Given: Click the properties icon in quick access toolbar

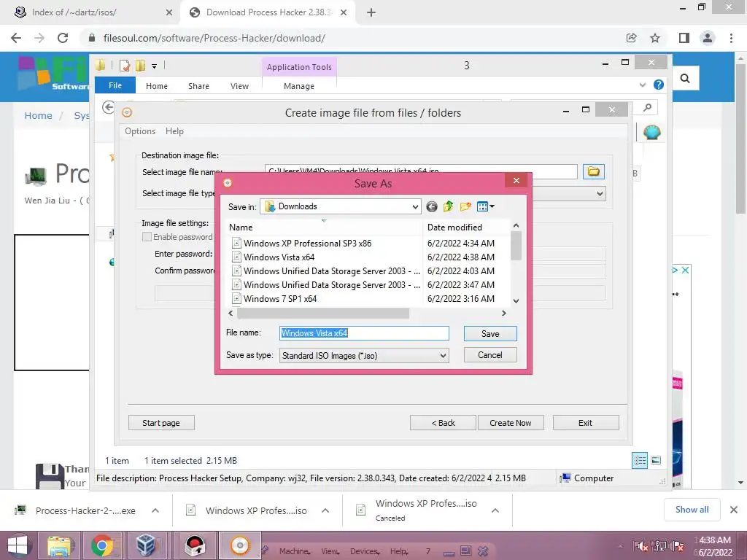Looking at the screenshot, I should (125, 66).
